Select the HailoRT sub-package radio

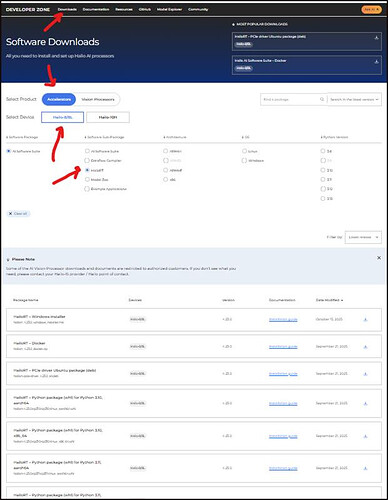[x=87, y=170]
